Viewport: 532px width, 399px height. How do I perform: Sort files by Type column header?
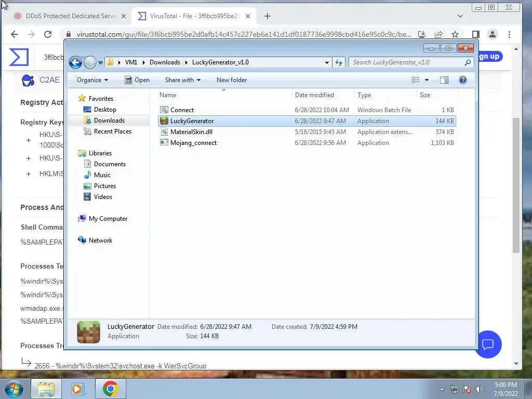coord(385,95)
